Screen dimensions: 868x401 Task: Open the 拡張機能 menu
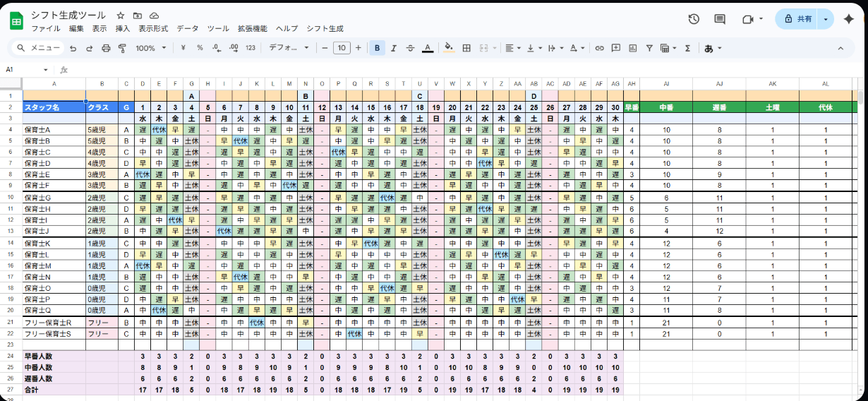click(253, 29)
